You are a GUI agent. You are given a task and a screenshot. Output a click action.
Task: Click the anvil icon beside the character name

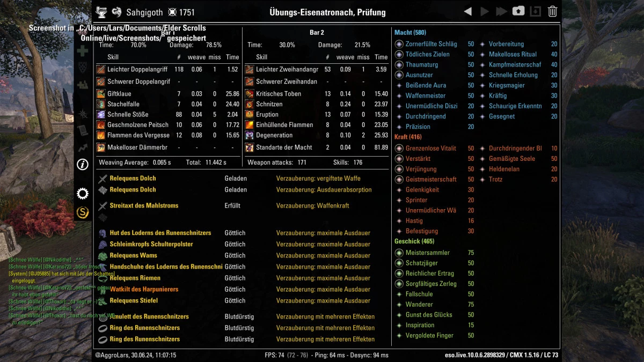point(101,12)
